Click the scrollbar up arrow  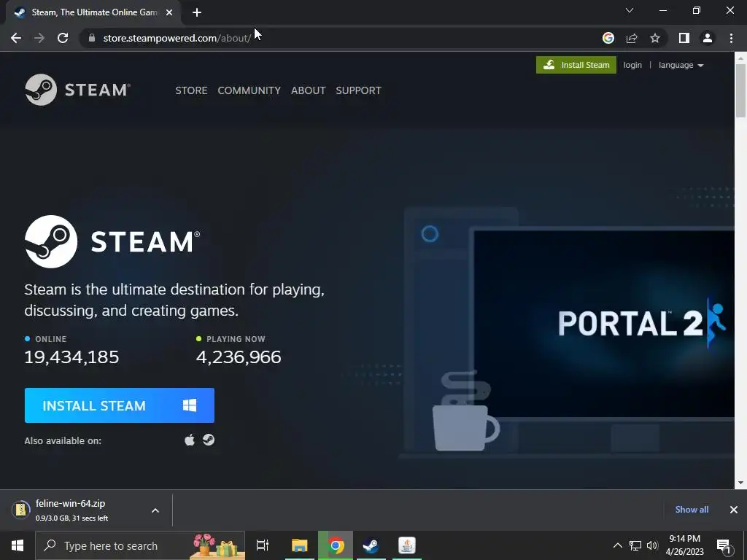(740, 58)
